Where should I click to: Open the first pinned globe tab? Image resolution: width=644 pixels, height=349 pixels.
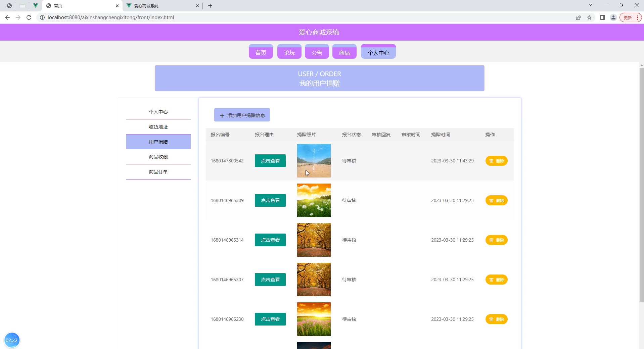pyautogui.click(x=9, y=6)
